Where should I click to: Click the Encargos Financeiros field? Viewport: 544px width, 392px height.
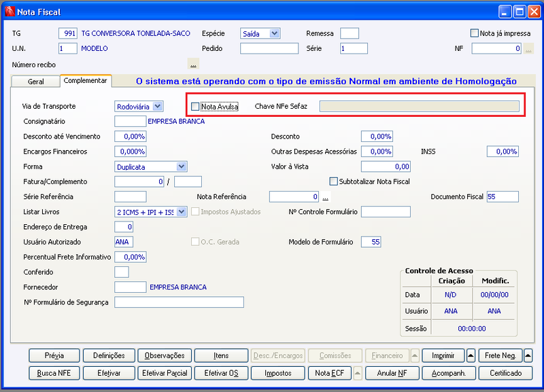[131, 152]
